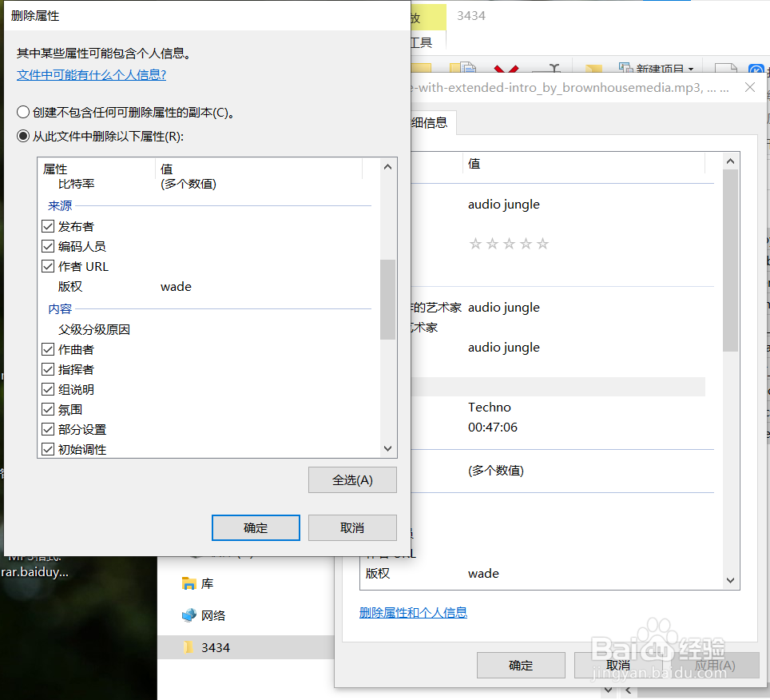Click the scrollbar thumb in properties details list

coord(730,261)
